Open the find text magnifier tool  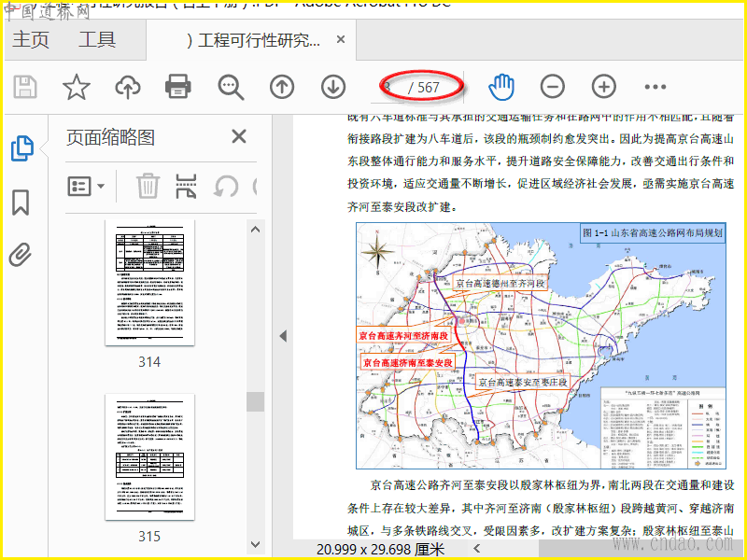pos(231,88)
